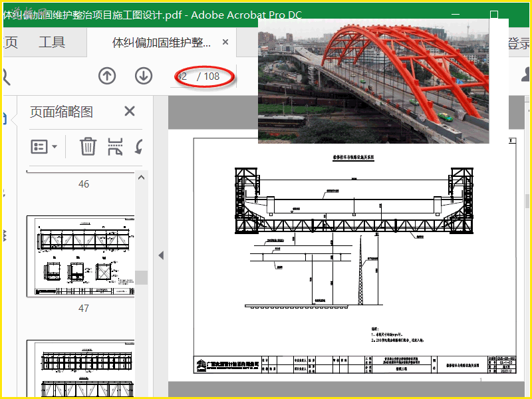Click the 108 total pages text

(211, 76)
